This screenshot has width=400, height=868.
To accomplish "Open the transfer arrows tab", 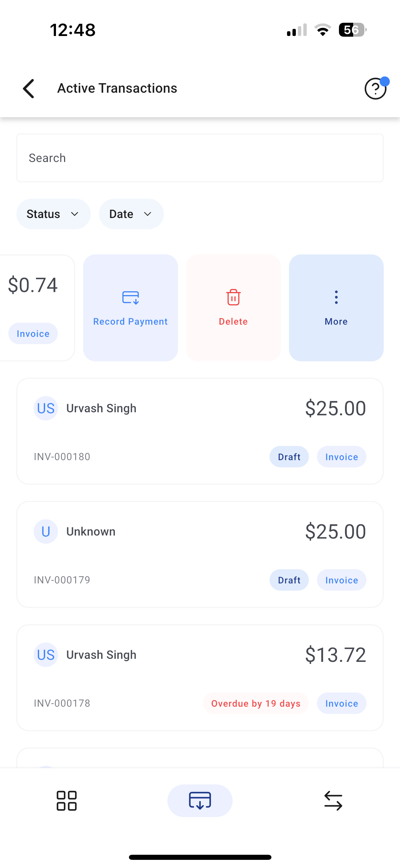I will 333,800.
